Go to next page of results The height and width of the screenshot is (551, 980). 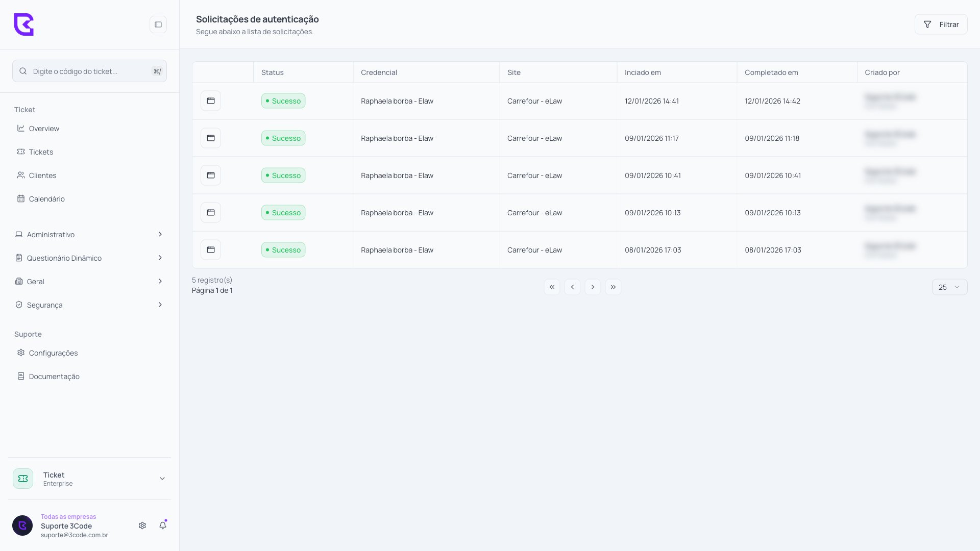pyautogui.click(x=593, y=287)
